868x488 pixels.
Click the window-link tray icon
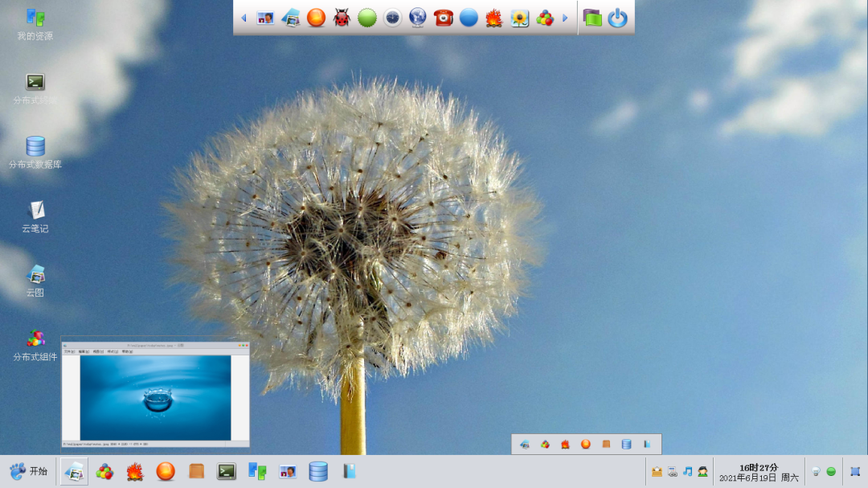(x=672, y=471)
